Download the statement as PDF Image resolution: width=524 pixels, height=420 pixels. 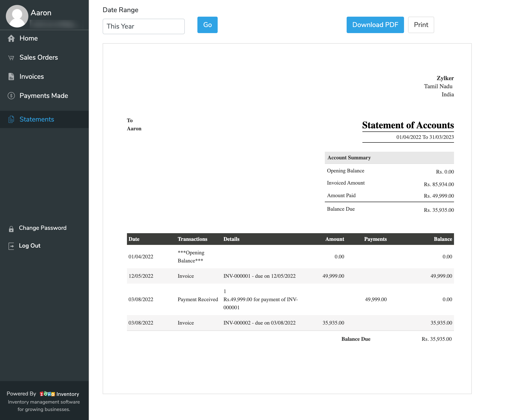tap(375, 25)
